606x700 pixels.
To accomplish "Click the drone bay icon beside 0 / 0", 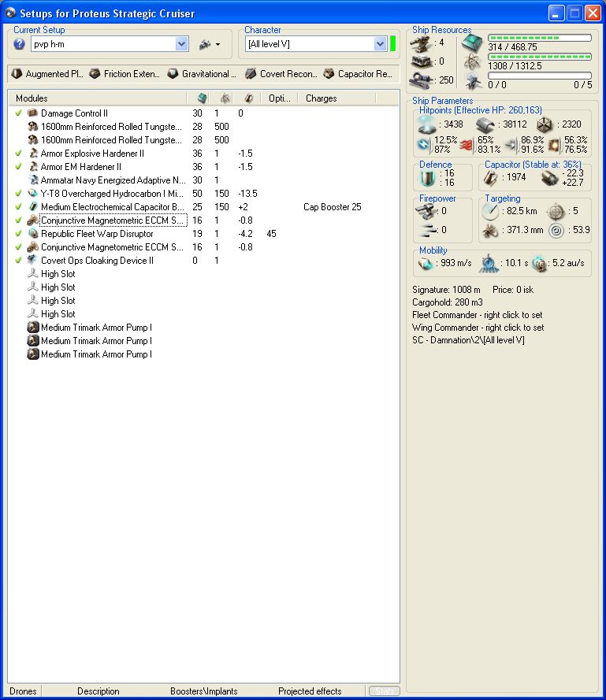I will click(472, 81).
